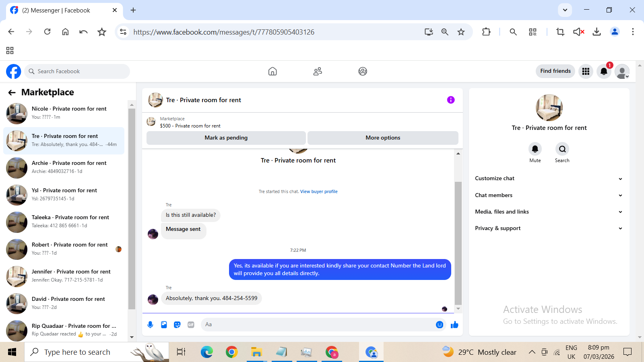The width and height of the screenshot is (644, 362).
Task: Open the emoji picker in message box
Action: point(440,325)
